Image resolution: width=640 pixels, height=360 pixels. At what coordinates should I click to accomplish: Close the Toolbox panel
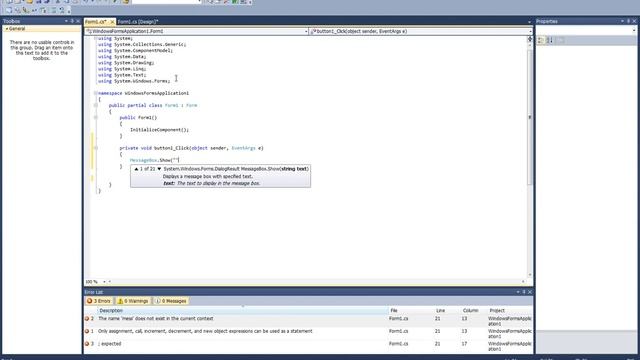tap(78, 21)
